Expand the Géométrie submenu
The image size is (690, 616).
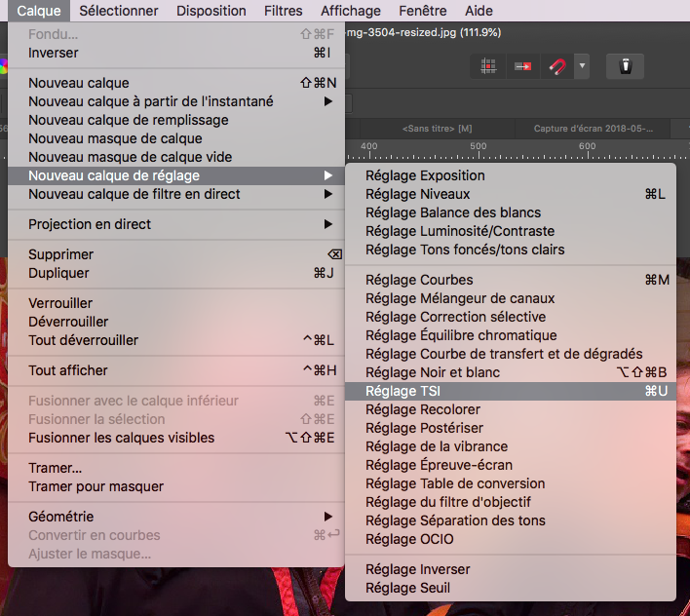[176, 517]
